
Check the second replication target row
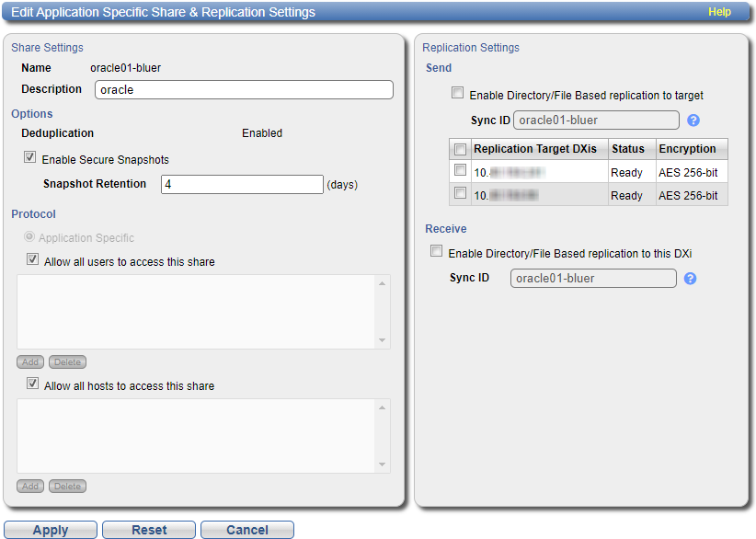pos(460,194)
